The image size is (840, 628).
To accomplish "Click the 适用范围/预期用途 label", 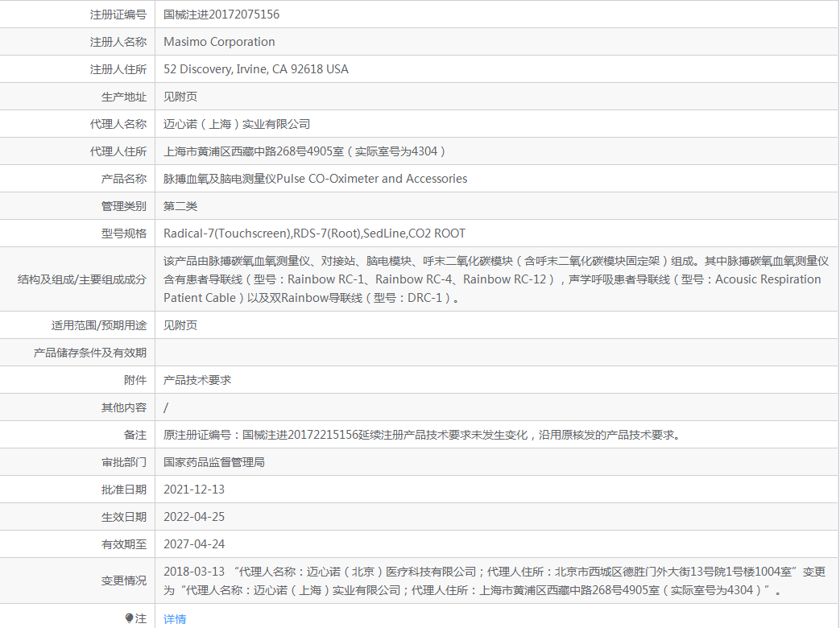I will click(x=98, y=325).
